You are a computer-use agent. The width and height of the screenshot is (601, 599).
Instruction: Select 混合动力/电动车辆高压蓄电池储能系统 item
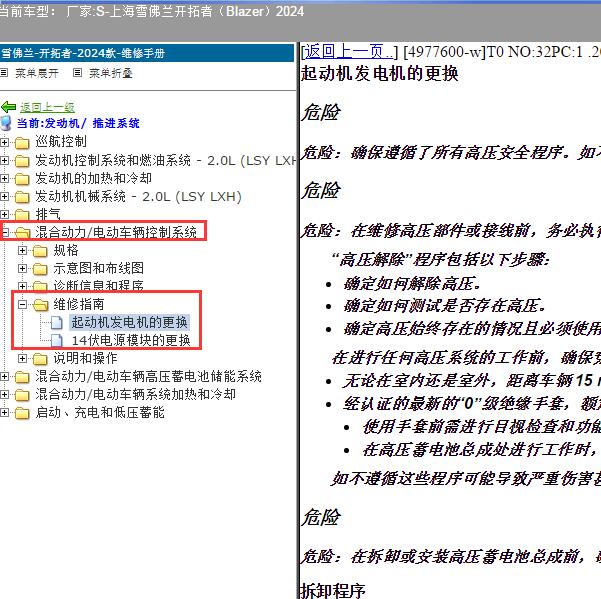[148, 376]
